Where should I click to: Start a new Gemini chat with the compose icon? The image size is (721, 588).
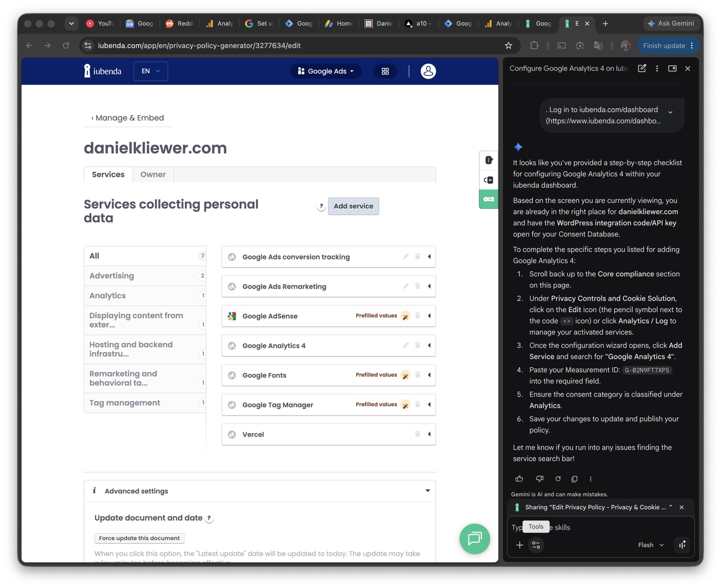(642, 69)
